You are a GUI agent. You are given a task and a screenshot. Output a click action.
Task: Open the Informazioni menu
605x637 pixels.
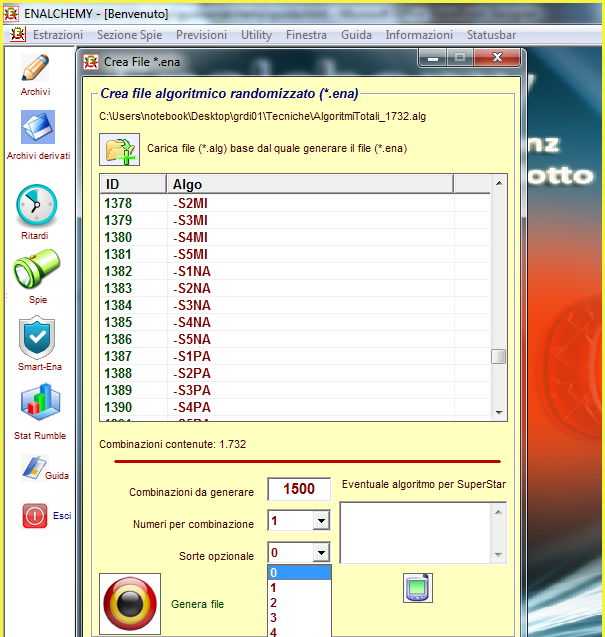pos(419,35)
